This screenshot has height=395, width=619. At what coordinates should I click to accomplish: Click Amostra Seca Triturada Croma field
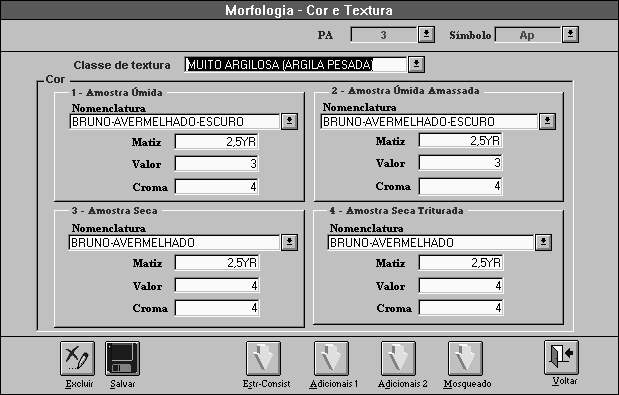[x=461, y=308]
